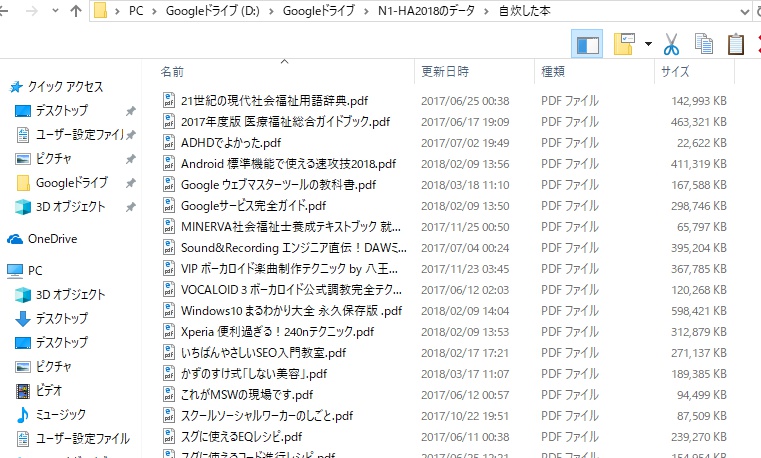Screen dimensions: 761x458
Task: Click the forward navigation arrow
Action: point(32,11)
